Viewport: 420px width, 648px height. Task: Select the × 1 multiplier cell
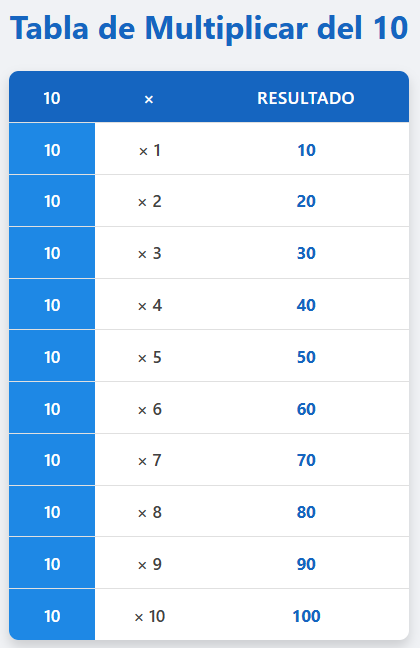149,150
